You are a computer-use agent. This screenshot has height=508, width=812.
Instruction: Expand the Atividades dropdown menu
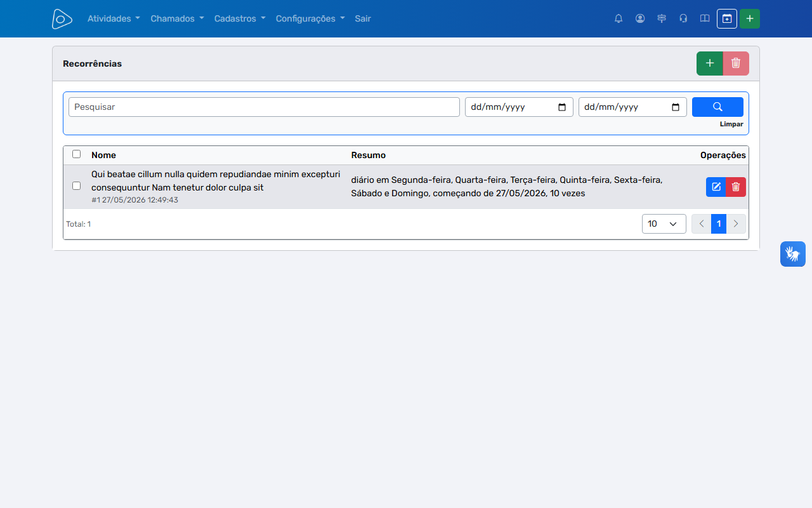(114, 18)
